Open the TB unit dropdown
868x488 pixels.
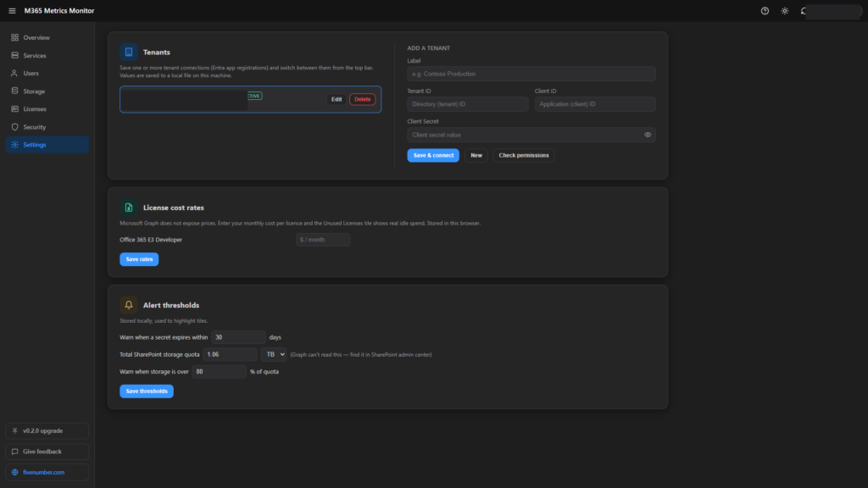274,354
